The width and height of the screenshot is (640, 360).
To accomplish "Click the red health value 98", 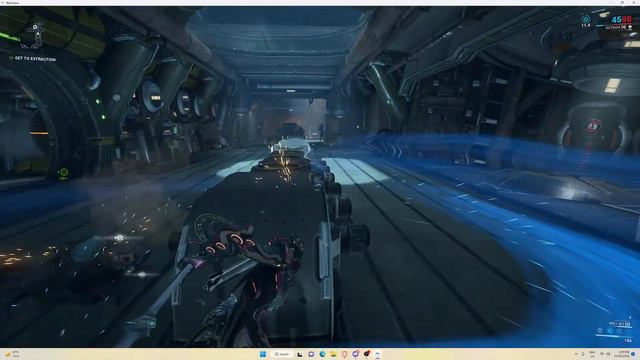I will click(x=627, y=19).
